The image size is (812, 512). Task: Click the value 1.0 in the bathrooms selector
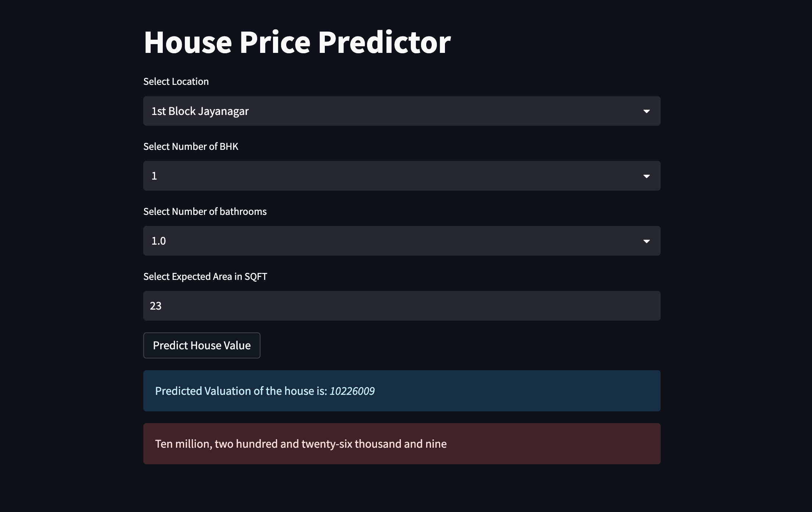click(158, 241)
